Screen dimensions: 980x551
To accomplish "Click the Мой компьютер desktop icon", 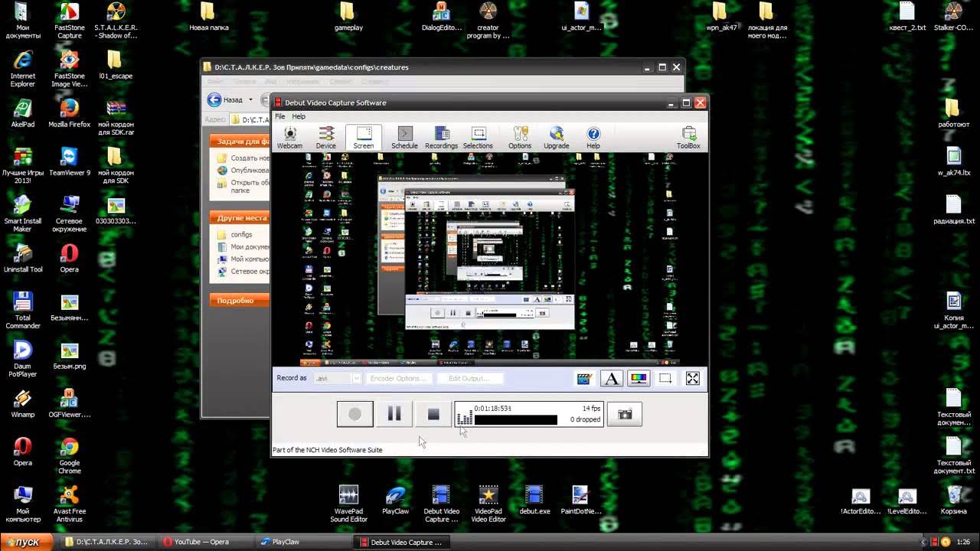I will pyautogui.click(x=23, y=504).
